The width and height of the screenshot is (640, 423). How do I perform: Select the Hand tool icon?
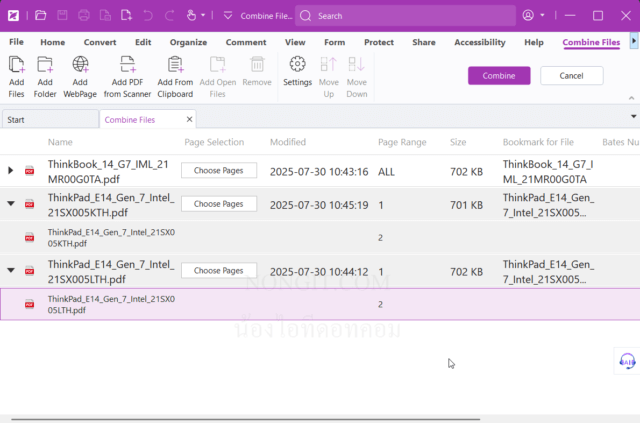point(191,16)
